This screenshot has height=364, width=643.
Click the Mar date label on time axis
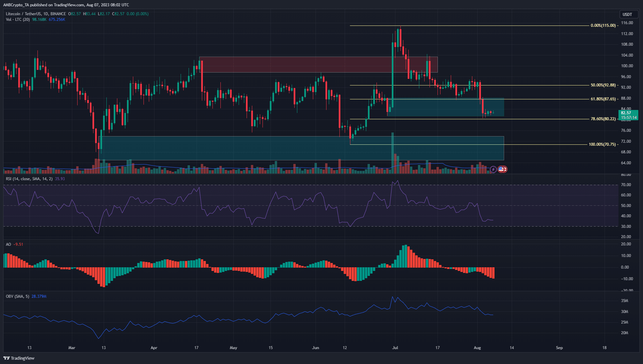72,348
